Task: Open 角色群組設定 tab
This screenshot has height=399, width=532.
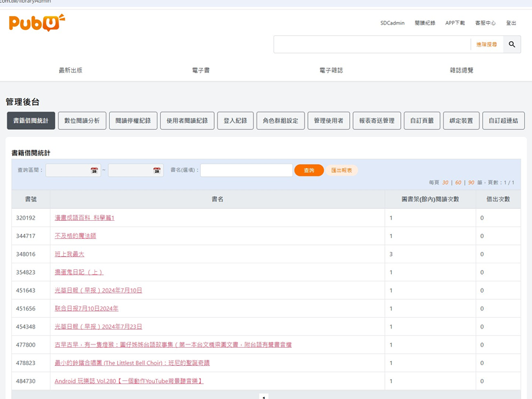Action: [280, 120]
